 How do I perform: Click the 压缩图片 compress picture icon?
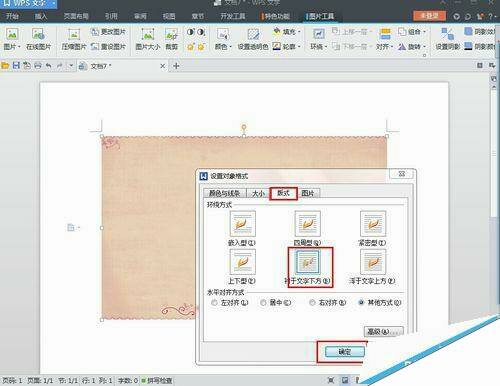74,34
